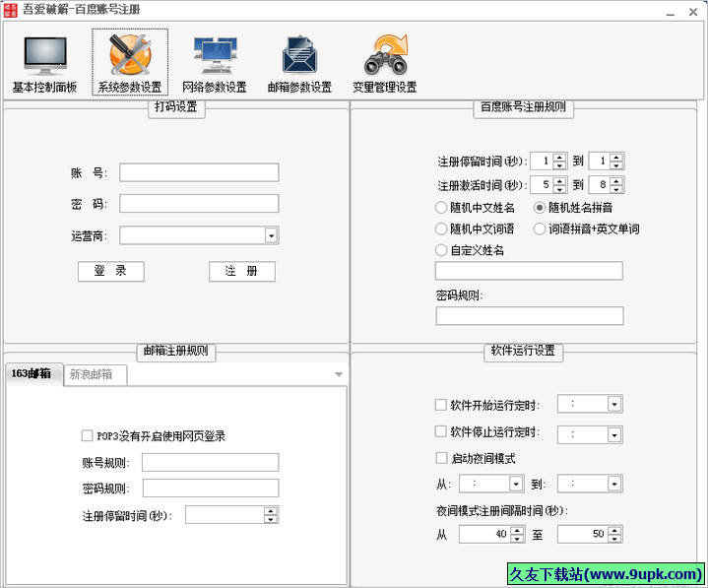Close the 百度账号注册 window
This screenshot has height=588, width=708.
tap(693, 12)
